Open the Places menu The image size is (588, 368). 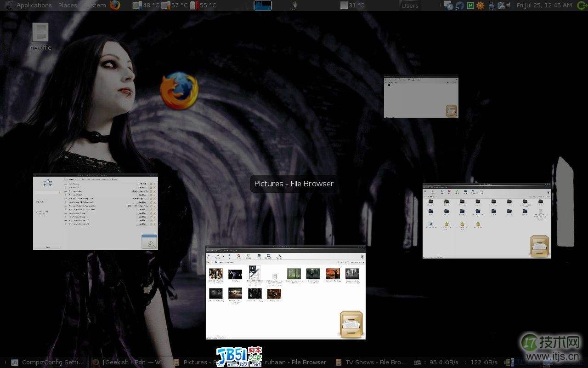(x=68, y=6)
